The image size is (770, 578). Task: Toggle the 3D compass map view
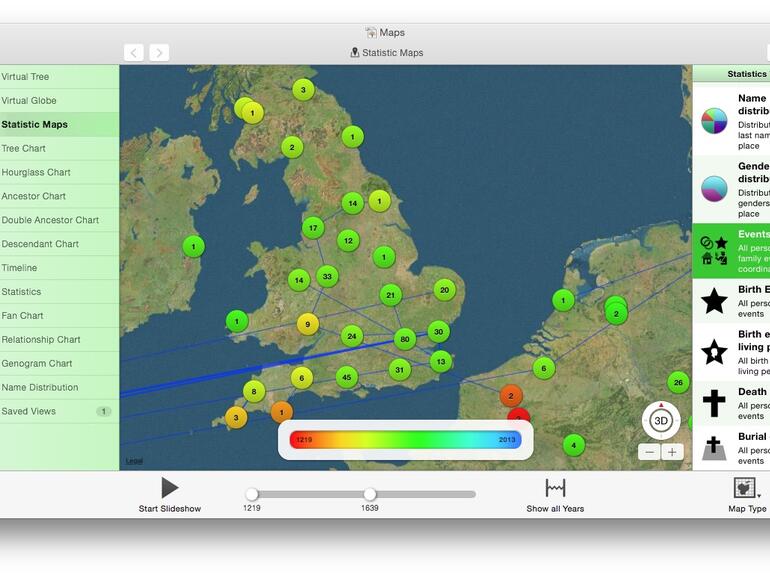(x=661, y=421)
